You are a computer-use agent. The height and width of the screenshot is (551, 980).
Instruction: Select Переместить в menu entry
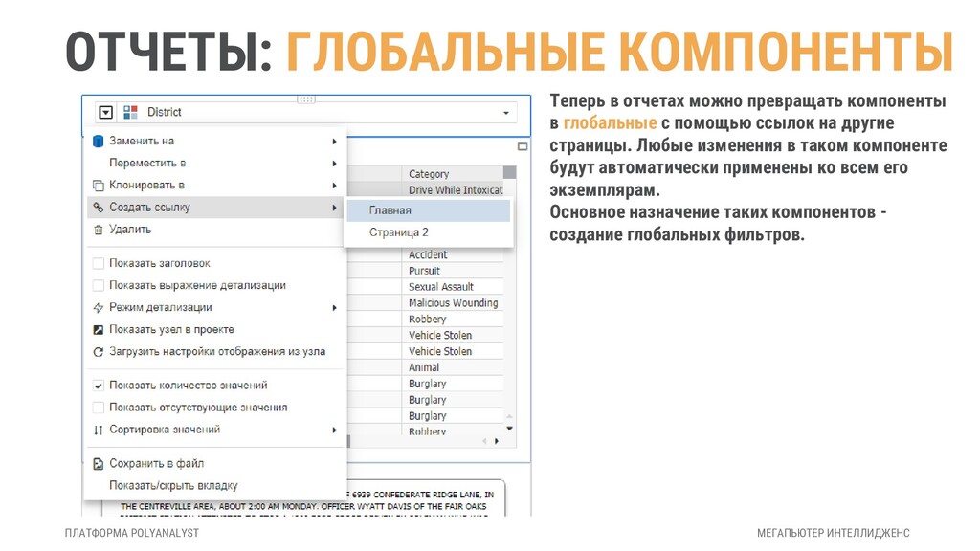coord(215,163)
